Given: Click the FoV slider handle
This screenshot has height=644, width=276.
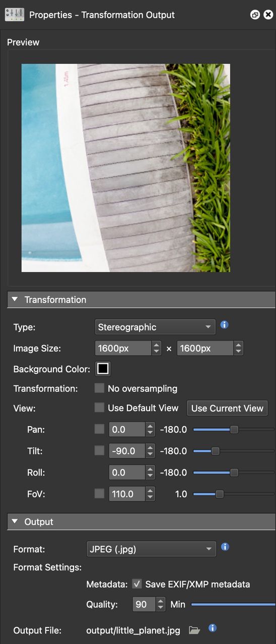Looking at the screenshot, I should (220, 494).
